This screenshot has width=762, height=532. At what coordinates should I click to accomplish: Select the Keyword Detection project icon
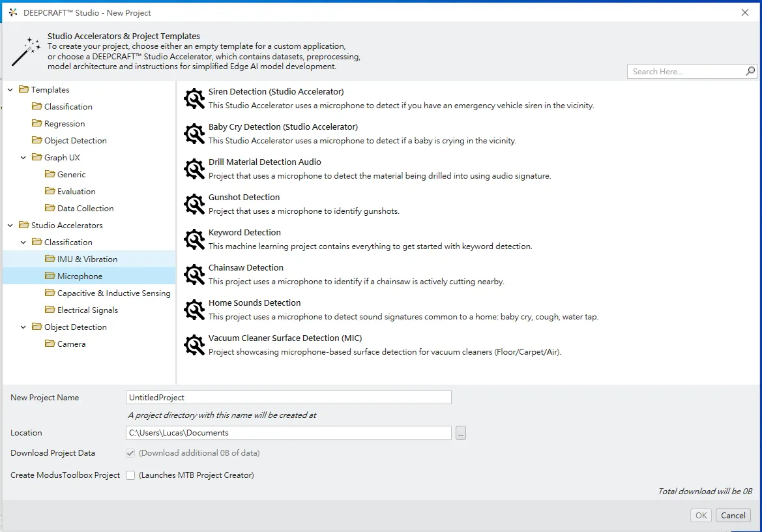(194, 239)
